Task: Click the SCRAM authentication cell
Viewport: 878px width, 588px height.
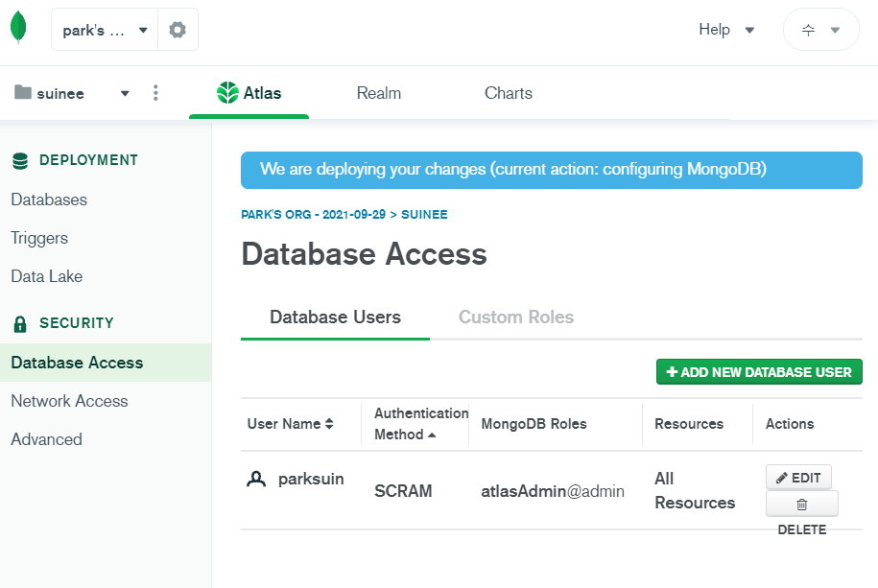Action: 403,491
